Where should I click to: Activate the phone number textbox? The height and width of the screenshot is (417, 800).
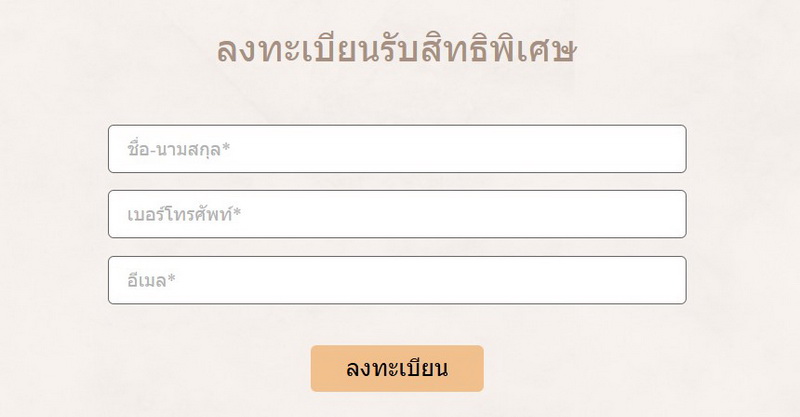pos(397,214)
